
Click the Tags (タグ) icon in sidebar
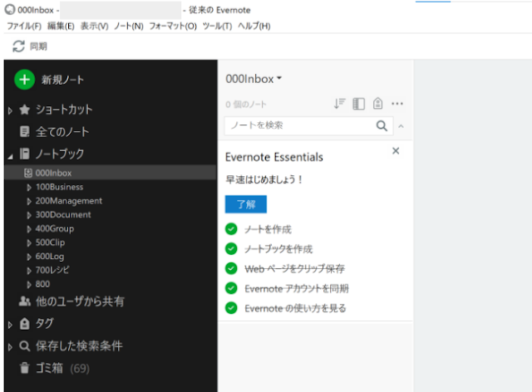(x=24, y=324)
